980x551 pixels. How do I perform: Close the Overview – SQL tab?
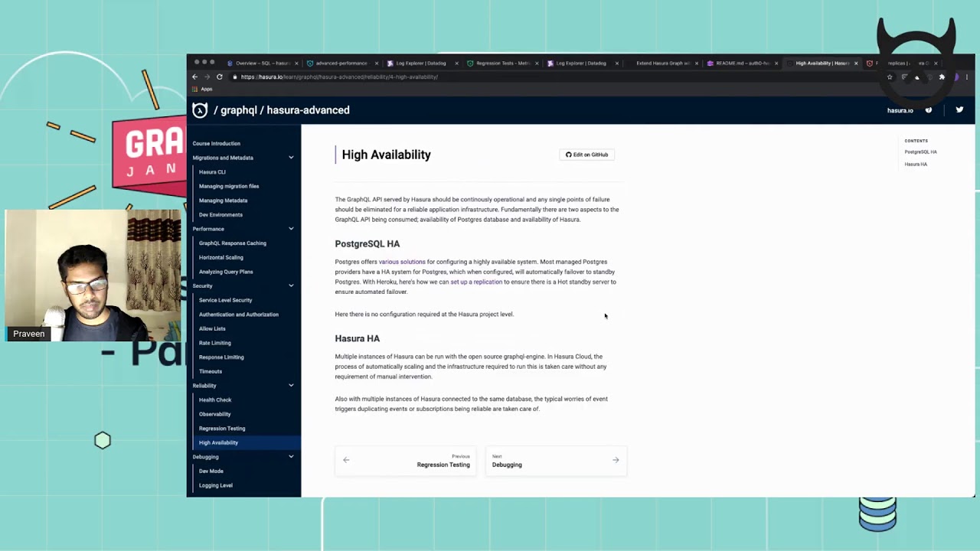coord(296,63)
